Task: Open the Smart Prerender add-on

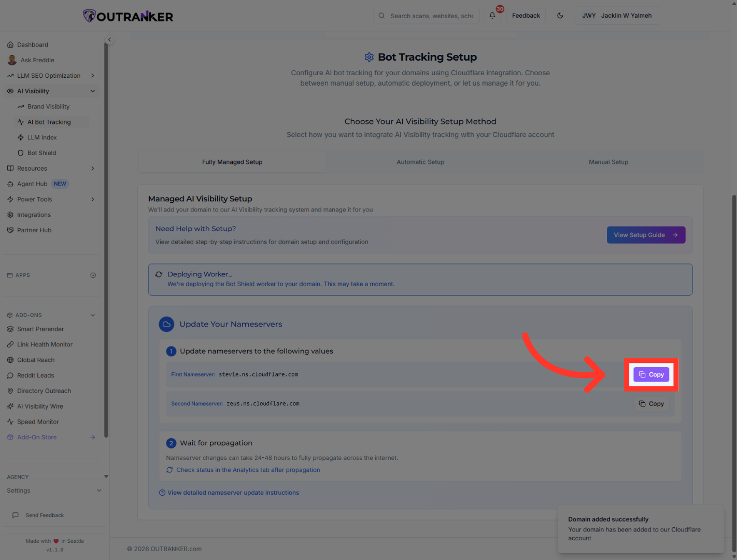Action: (x=40, y=329)
